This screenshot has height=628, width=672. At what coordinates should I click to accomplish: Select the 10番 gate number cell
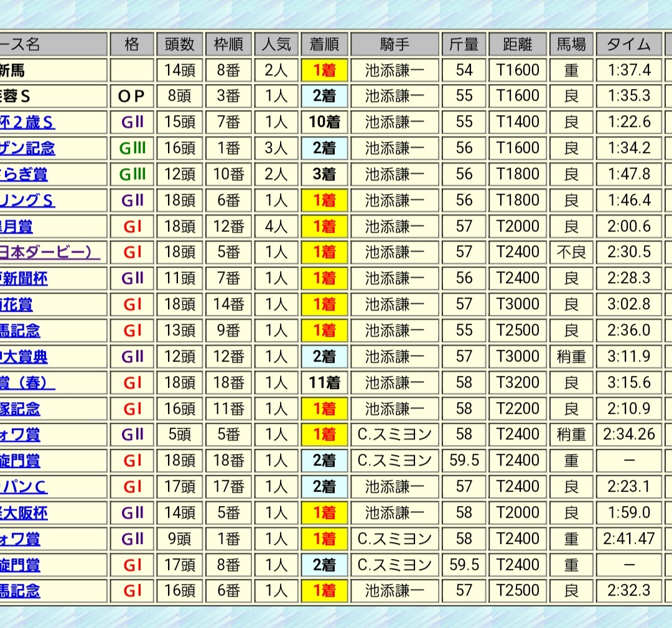pos(228,174)
